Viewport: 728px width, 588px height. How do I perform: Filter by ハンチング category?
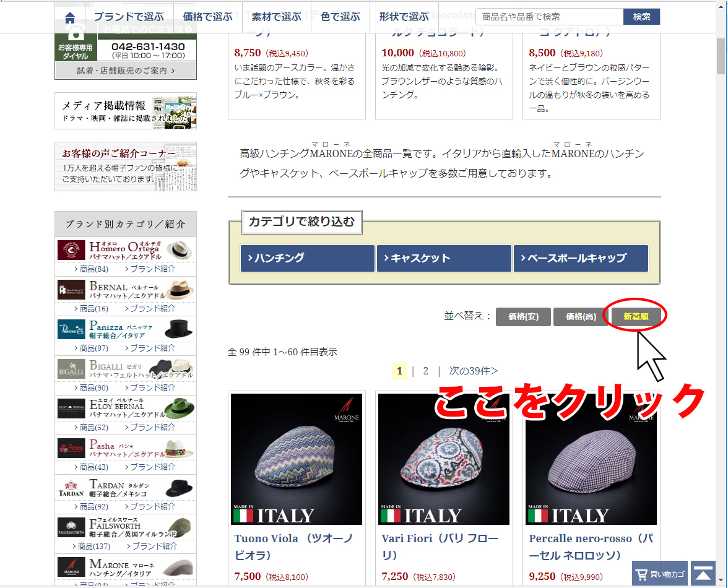(307, 258)
